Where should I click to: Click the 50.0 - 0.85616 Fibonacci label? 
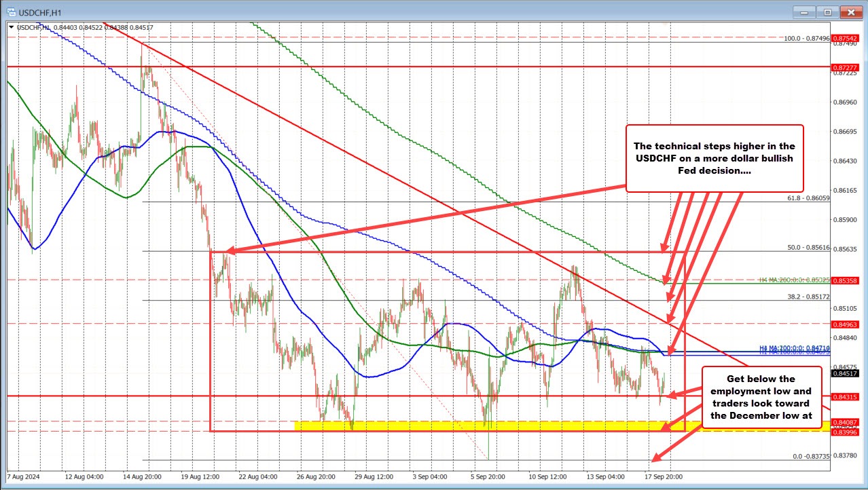(x=808, y=248)
